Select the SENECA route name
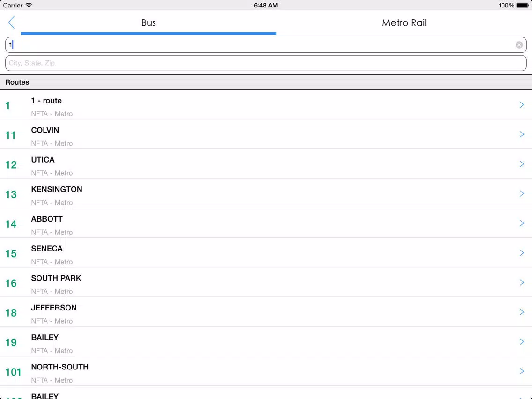 (47, 249)
